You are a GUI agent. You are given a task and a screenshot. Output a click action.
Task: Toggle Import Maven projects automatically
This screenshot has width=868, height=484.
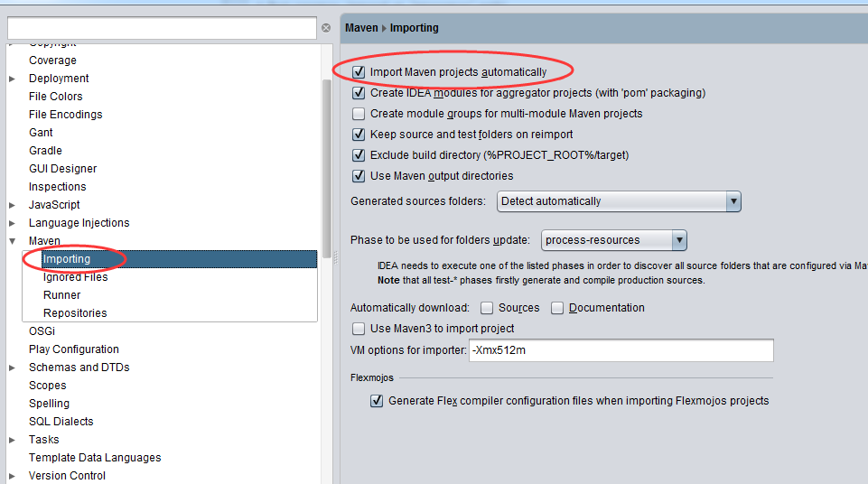click(359, 72)
